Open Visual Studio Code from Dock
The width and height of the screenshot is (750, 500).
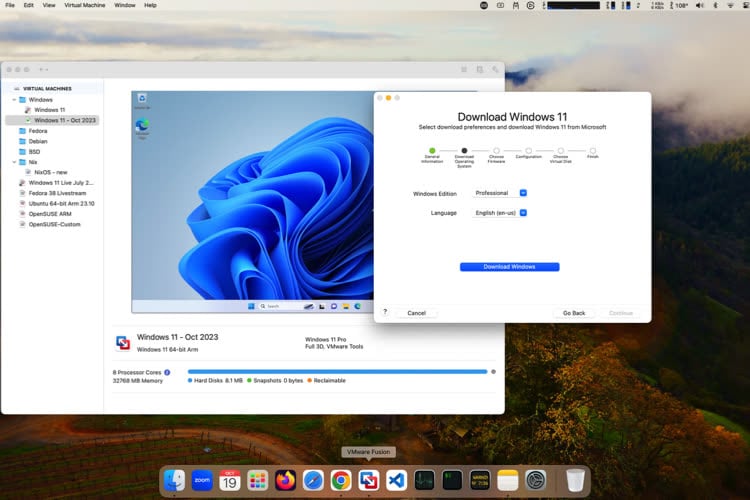pos(397,480)
